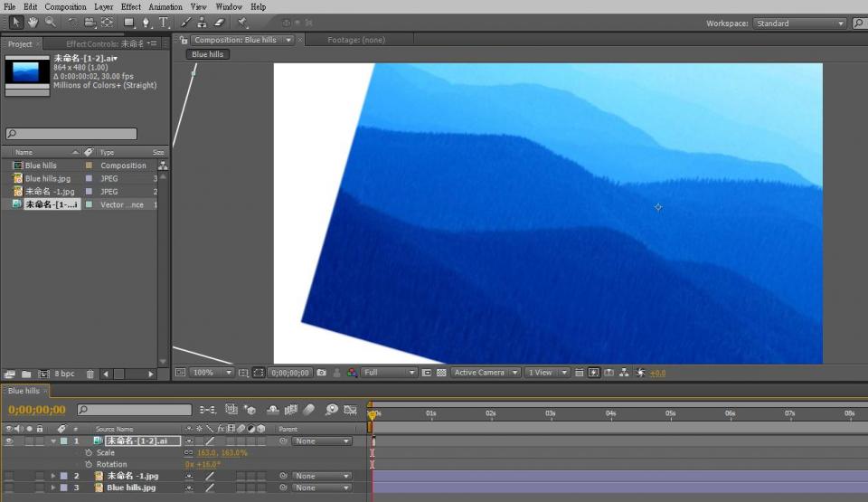The width and height of the screenshot is (868, 502).
Task: Select the Rectangle shape tool
Action: 128,22
